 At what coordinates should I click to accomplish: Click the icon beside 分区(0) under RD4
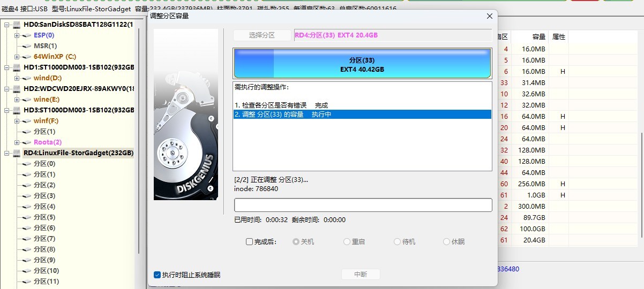(27, 164)
